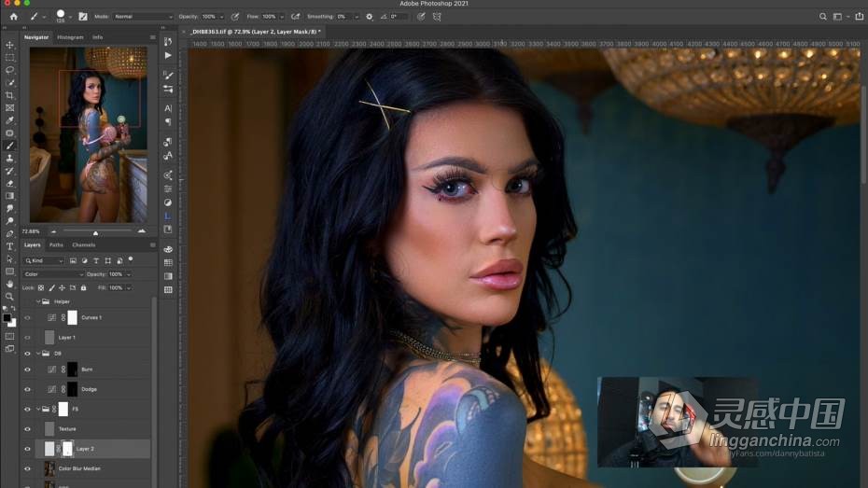Hide the Burn layer
868x488 pixels.
[x=28, y=369]
